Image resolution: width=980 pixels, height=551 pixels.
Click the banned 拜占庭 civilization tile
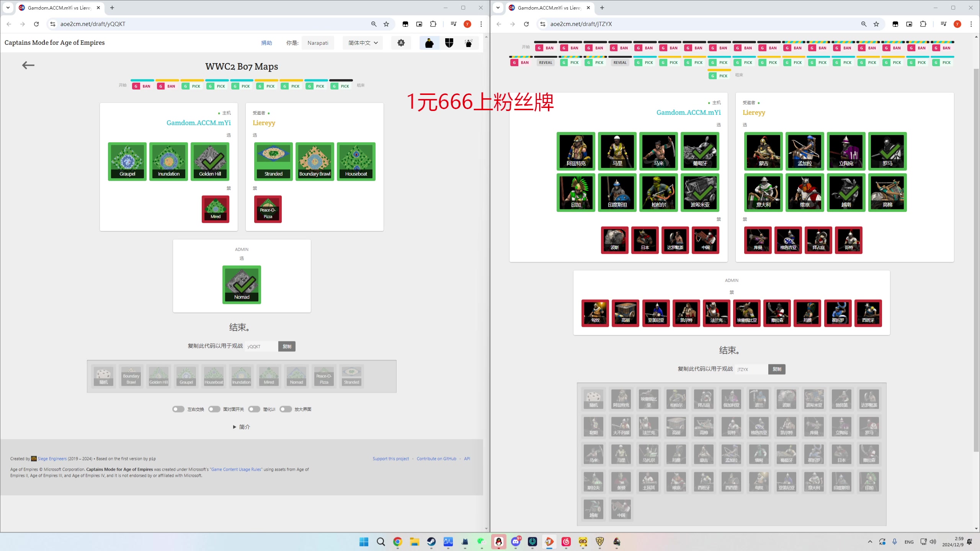pos(818,240)
